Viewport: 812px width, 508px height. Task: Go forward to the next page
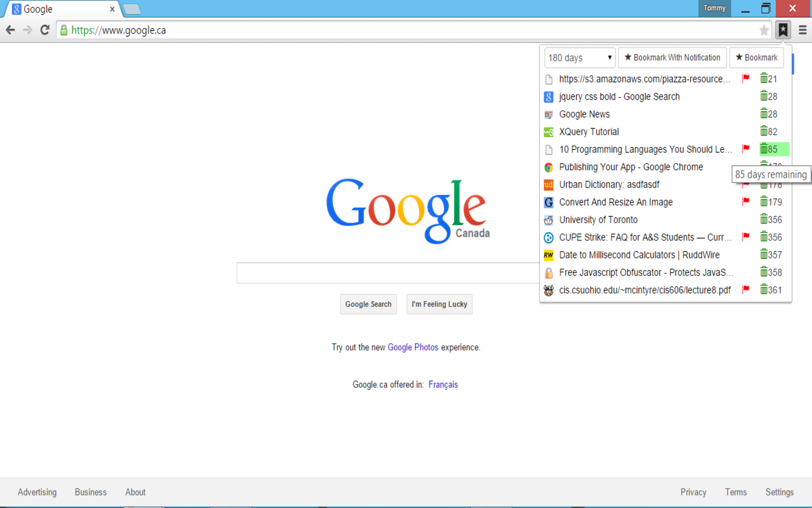(27, 30)
